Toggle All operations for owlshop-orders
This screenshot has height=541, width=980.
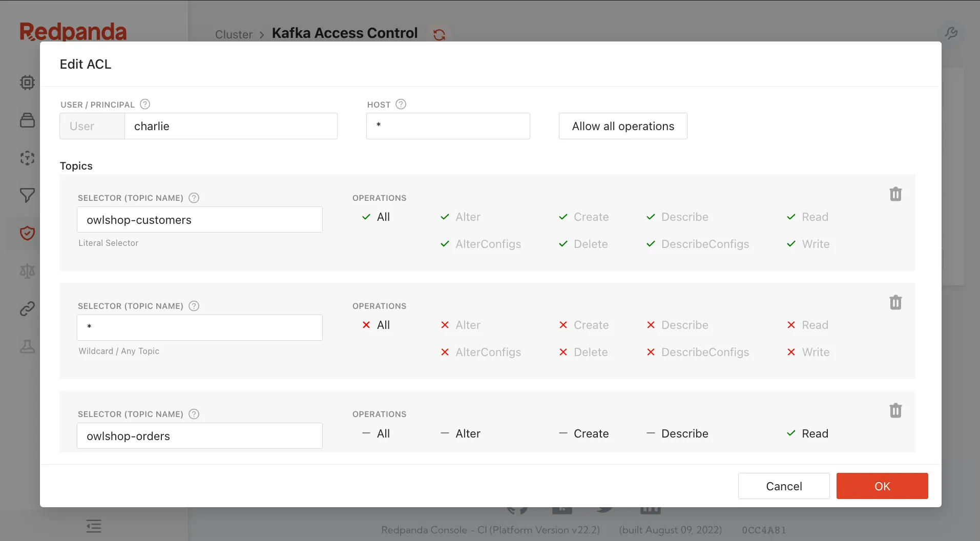click(x=376, y=433)
